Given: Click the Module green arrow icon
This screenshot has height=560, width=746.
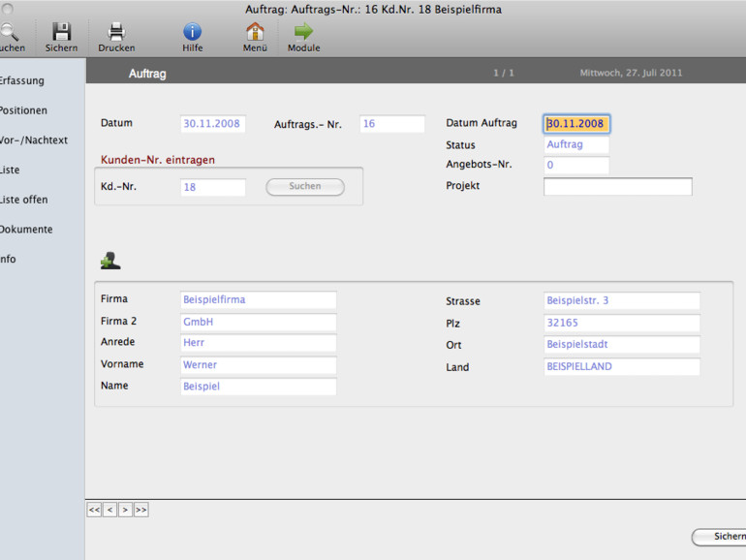Looking at the screenshot, I should [303, 31].
